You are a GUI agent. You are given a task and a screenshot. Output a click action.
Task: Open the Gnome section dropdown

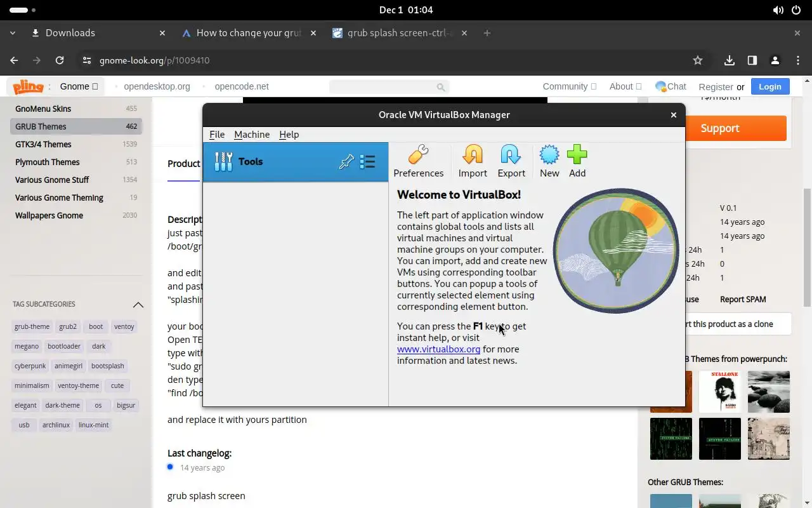79,86
